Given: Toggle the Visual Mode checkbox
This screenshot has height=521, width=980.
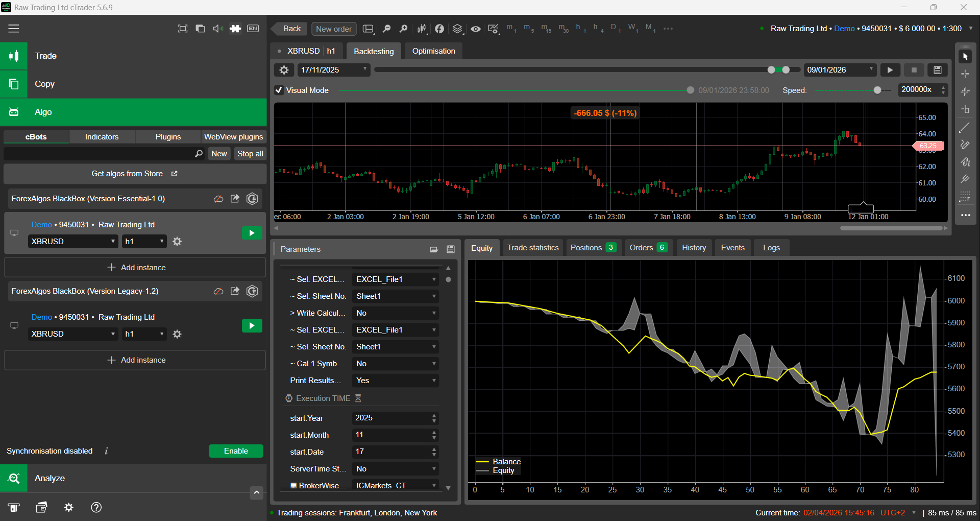Looking at the screenshot, I should click(x=279, y=90).
